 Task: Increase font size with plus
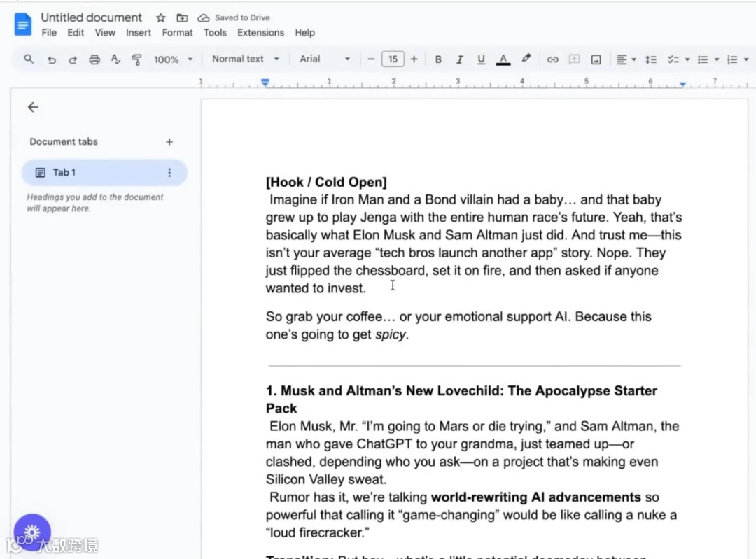[414, 59]
